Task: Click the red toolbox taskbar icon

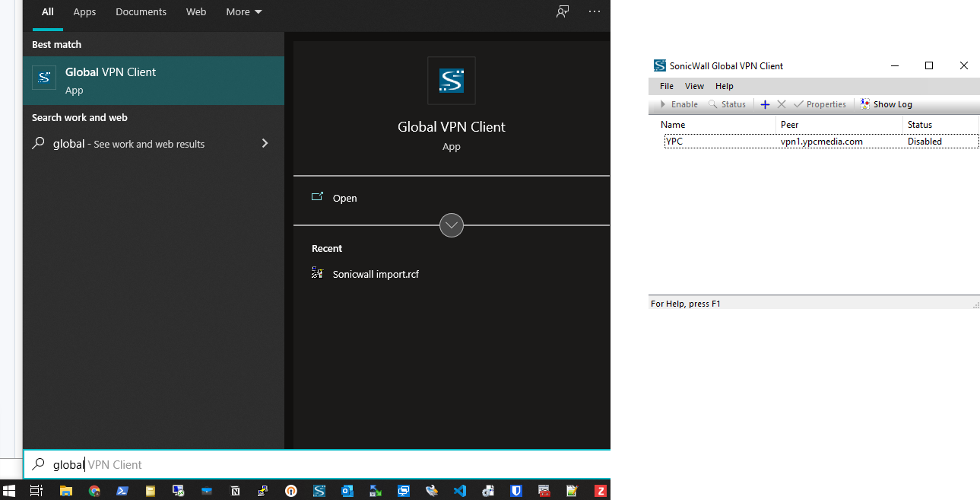Action: 544,491
